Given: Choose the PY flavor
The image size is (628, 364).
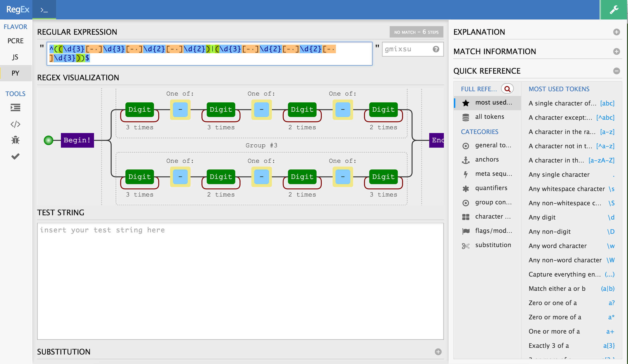Looking at the screenshot, I should tap(15, 73).
